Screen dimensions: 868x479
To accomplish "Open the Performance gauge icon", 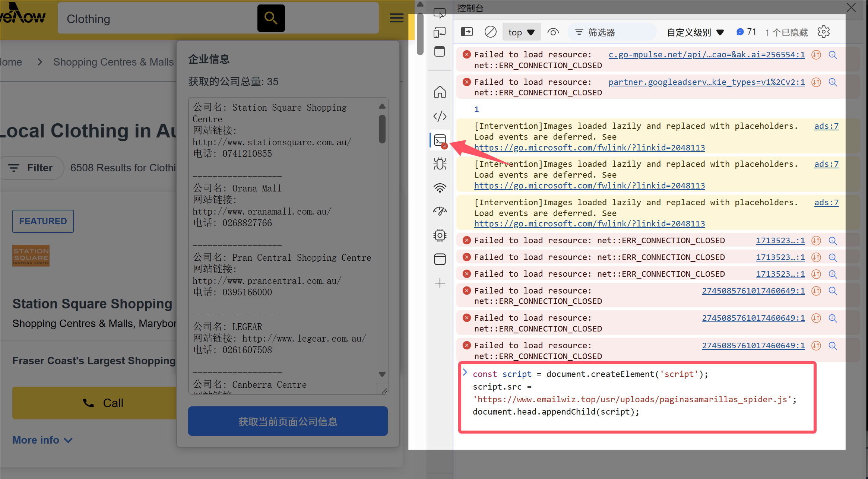I will coord(440,211).
